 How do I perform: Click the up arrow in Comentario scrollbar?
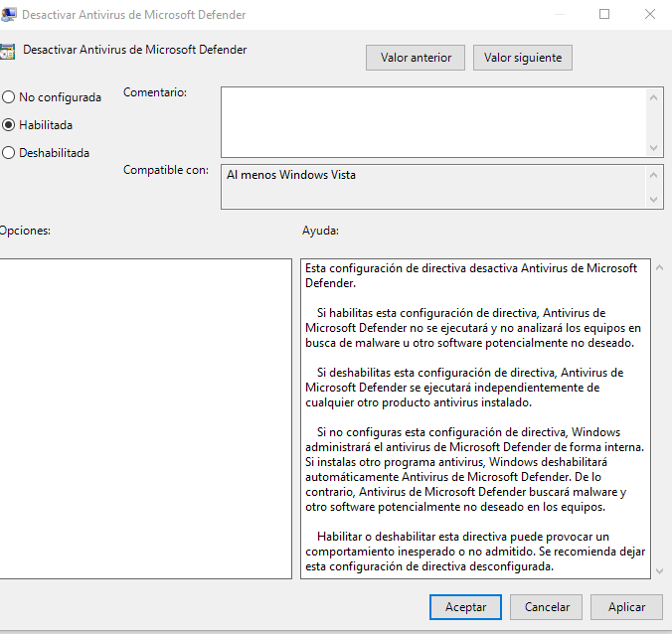coord(654,97)
